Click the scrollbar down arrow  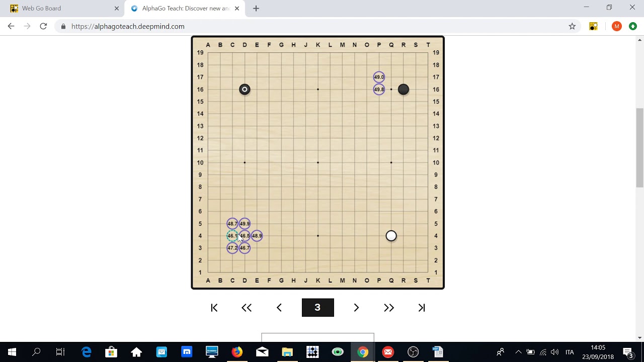click(x=640, y=337)
